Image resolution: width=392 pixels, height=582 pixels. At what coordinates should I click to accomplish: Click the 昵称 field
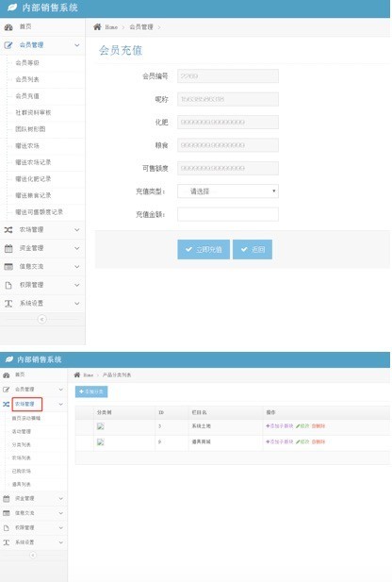coord(228,99)
